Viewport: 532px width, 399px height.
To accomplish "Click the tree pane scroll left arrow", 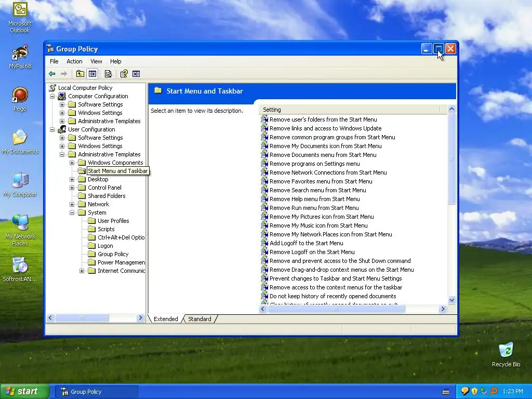I will (x=50, y=318).
